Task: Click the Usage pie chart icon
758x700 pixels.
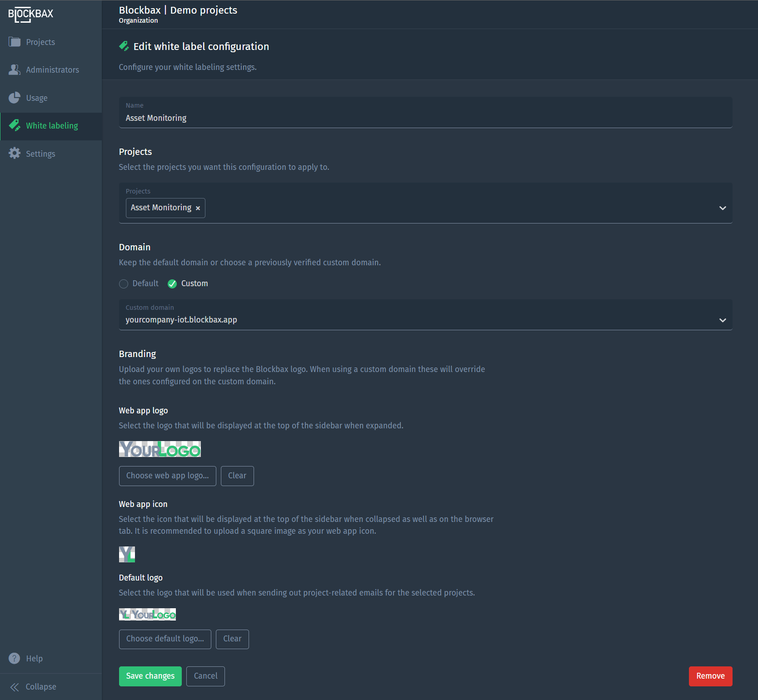Action: click(x=15, y=98)
